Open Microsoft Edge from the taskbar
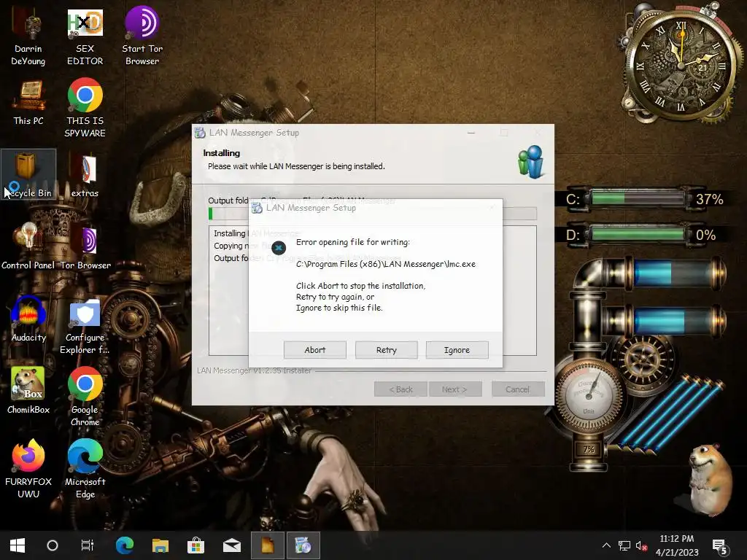The width and height of the screenshot is (747, 560). (125, 545)
